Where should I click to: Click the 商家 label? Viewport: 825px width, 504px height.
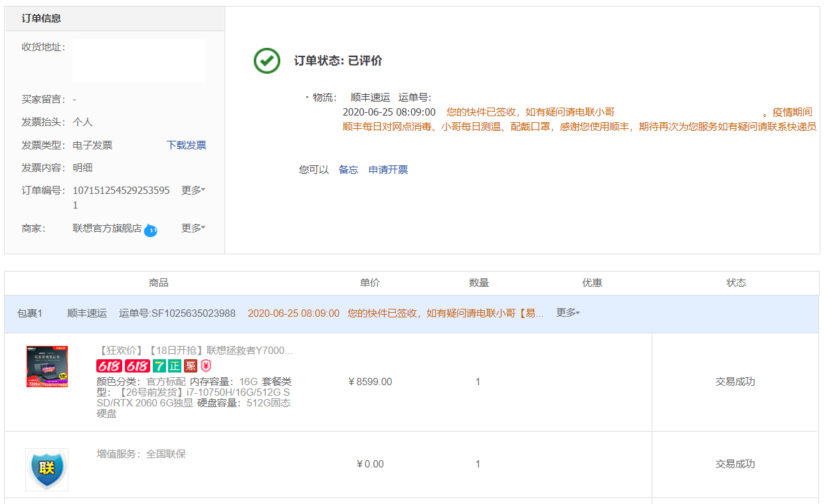[33, 228]
